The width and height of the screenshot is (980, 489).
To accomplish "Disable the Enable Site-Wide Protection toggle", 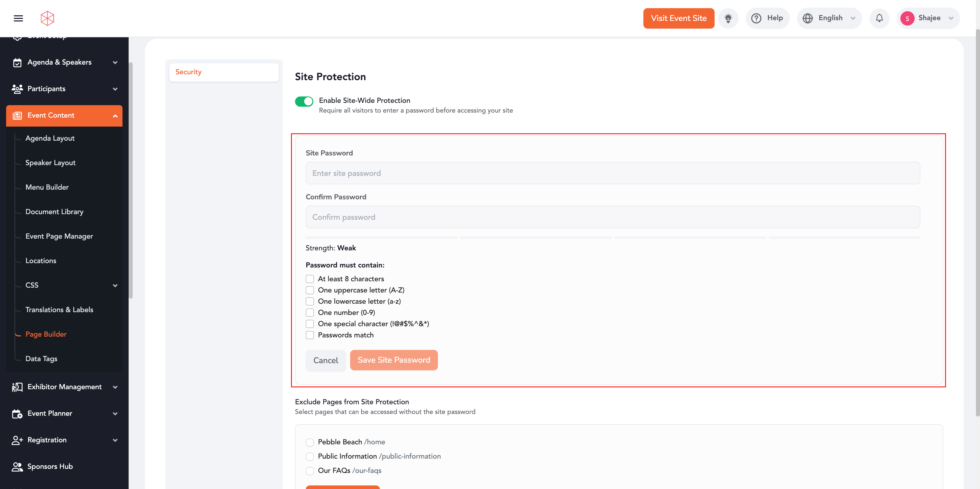I will pyautogui.click(x=304, y=102).
